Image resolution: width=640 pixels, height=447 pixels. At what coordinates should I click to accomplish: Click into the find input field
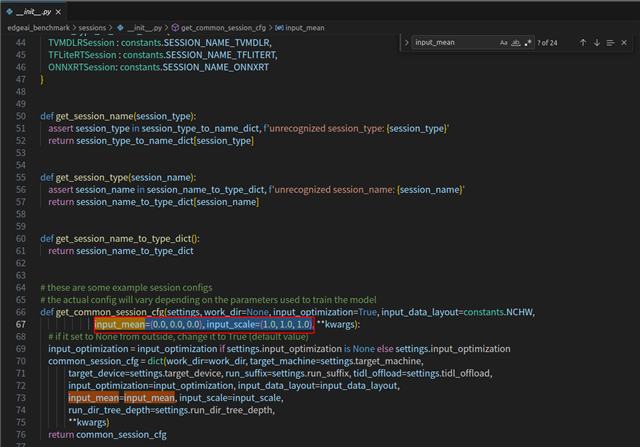click(452, 43)
